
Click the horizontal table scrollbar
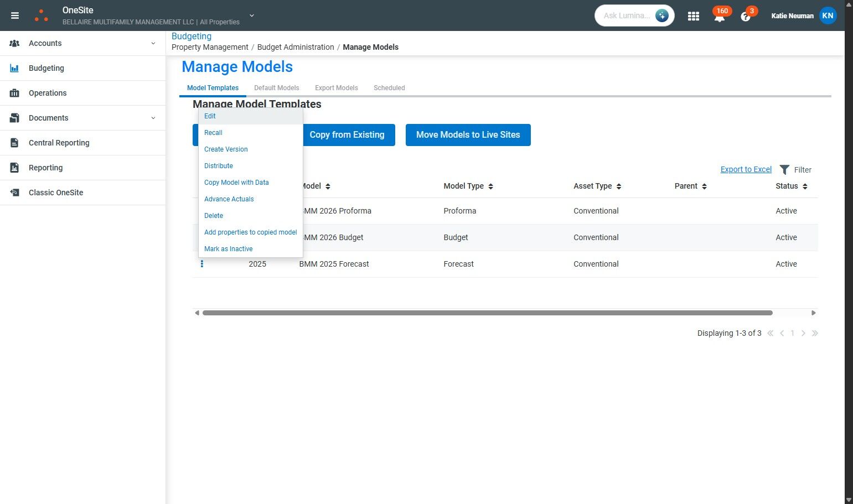(x=487, y=313)
